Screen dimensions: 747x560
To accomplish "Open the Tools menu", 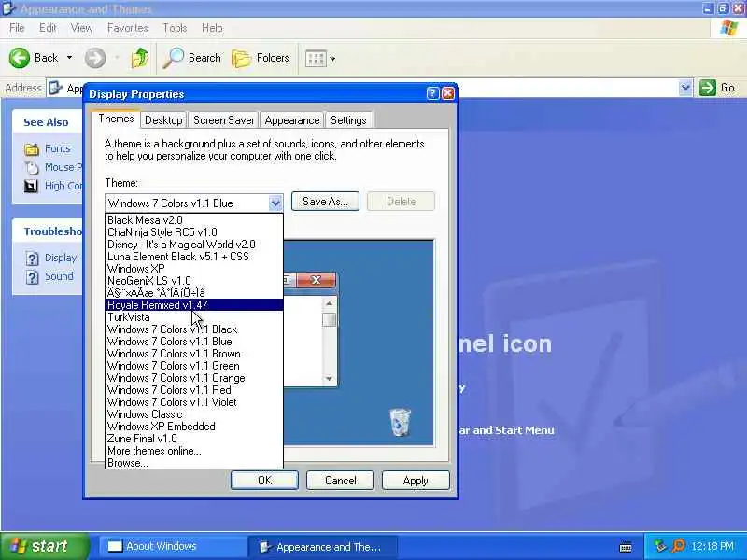I will tap(175, 28).
